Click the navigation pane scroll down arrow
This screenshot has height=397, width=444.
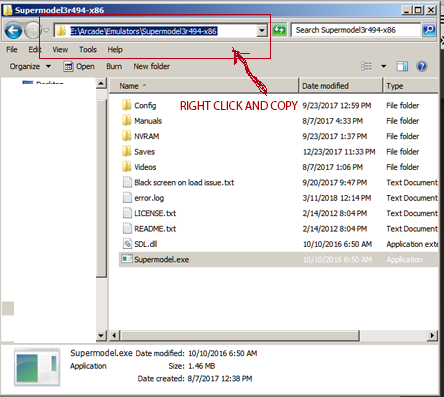coord(101,335)
